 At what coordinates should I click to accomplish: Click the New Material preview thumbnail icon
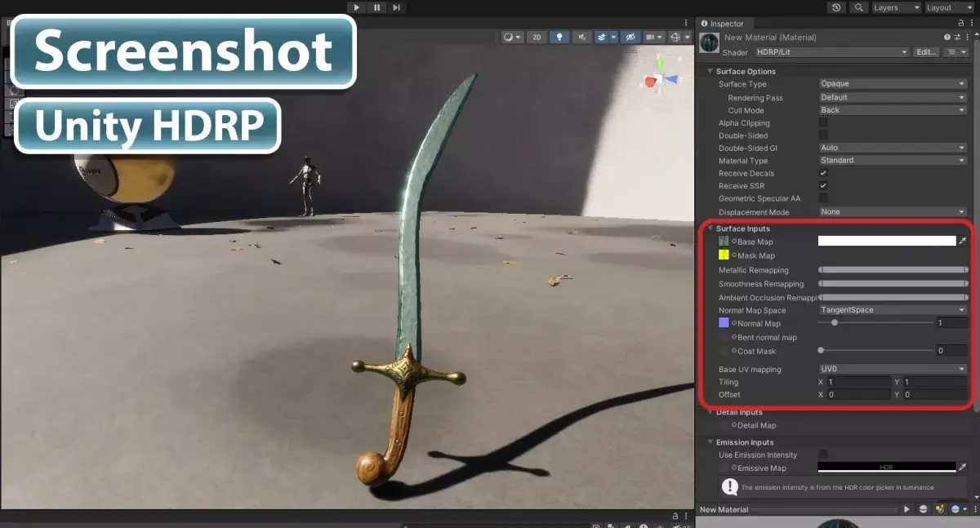coord(709,44)
